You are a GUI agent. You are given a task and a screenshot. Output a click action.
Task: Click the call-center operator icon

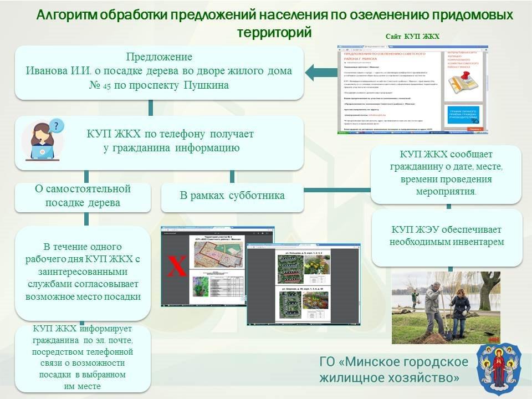43,140
